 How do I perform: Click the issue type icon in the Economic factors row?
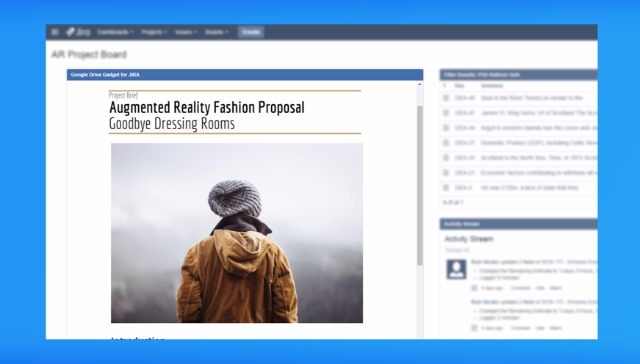pos(446,173)
